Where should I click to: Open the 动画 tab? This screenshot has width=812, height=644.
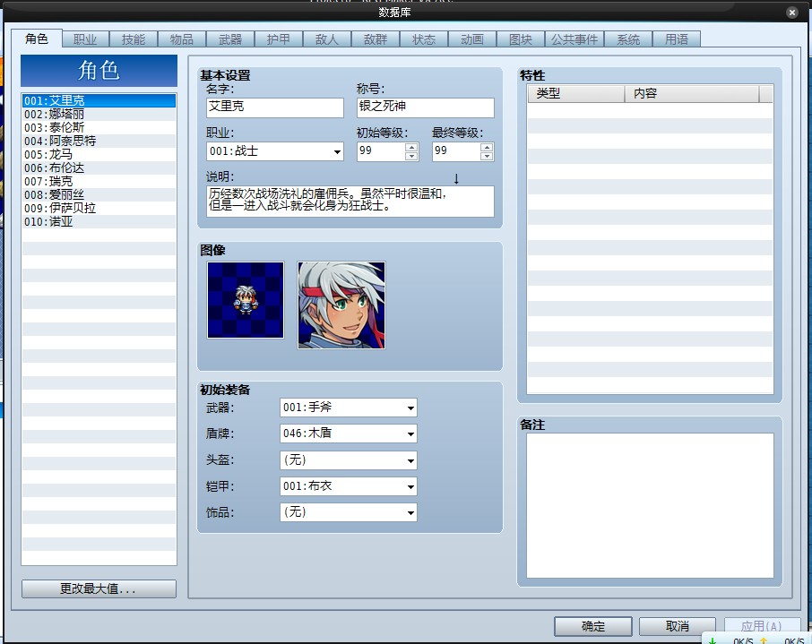472,39
